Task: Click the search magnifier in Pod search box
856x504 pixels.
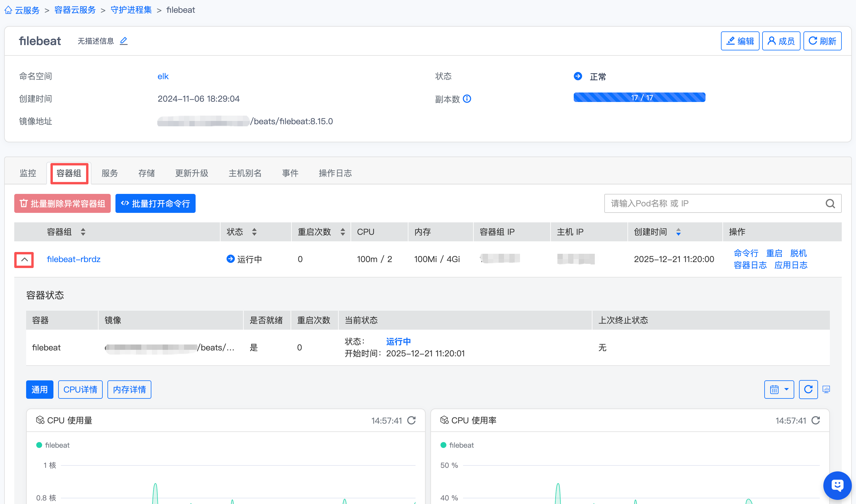Action: coord(830,203)
